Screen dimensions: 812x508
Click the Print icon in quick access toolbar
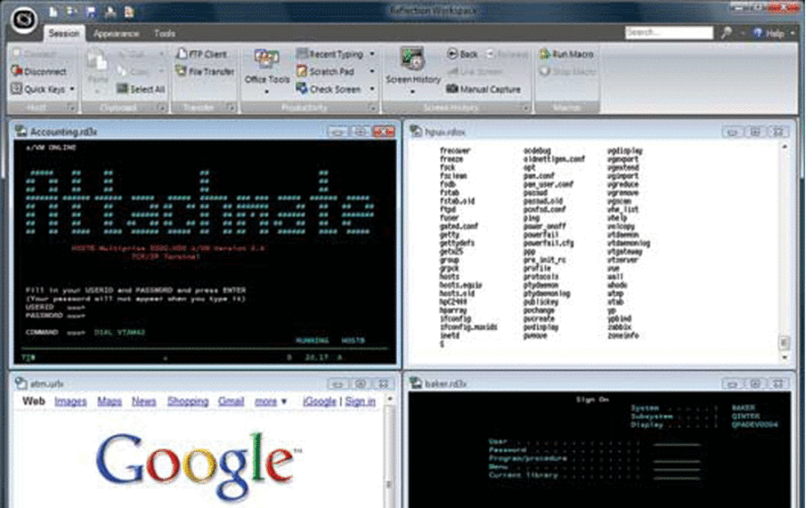click(110, 11)
